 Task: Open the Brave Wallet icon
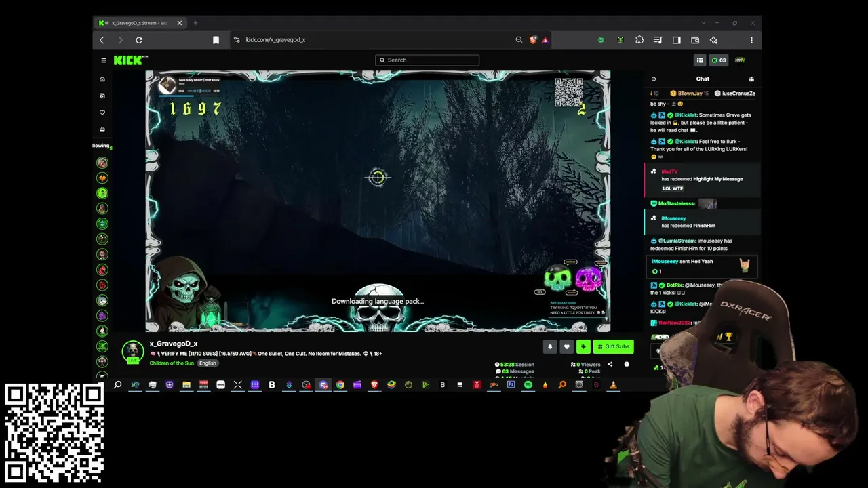click(695, 40)
